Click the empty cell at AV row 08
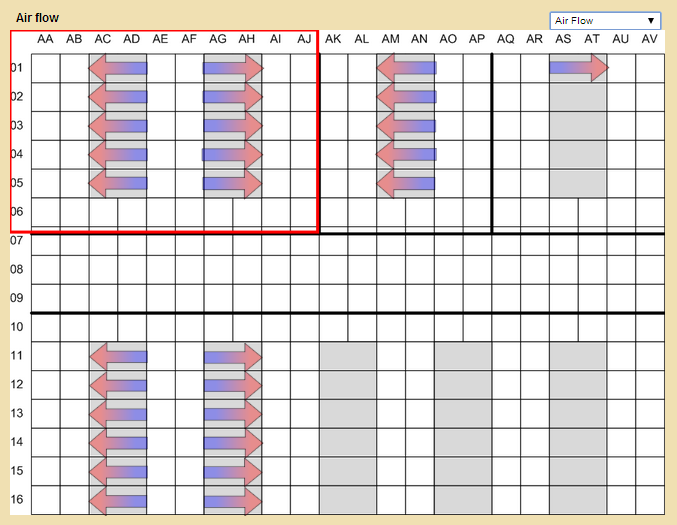The height and width of the screenshot is (525, 677). (650, 270)
